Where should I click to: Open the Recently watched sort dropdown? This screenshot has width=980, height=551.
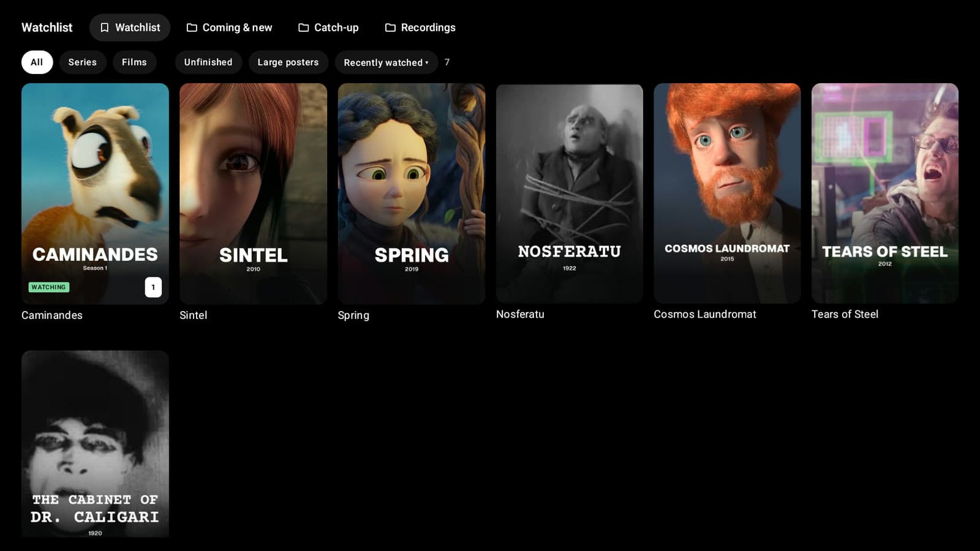pos(386,62)
